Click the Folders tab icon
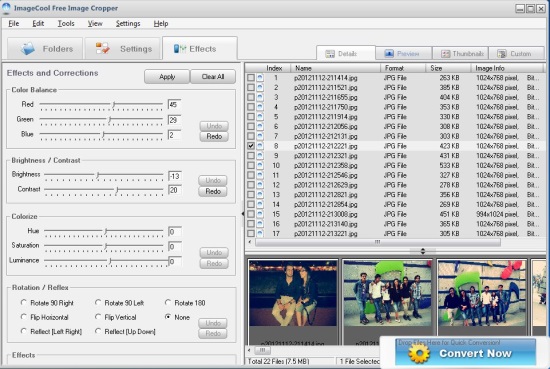Screen dimensions: 550x369 coord(28,48)
